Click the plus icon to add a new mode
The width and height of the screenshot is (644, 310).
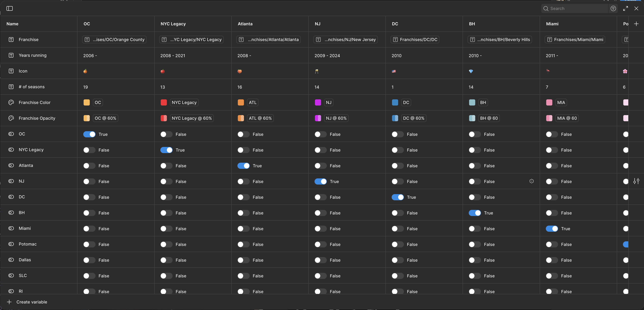(637, 24)
